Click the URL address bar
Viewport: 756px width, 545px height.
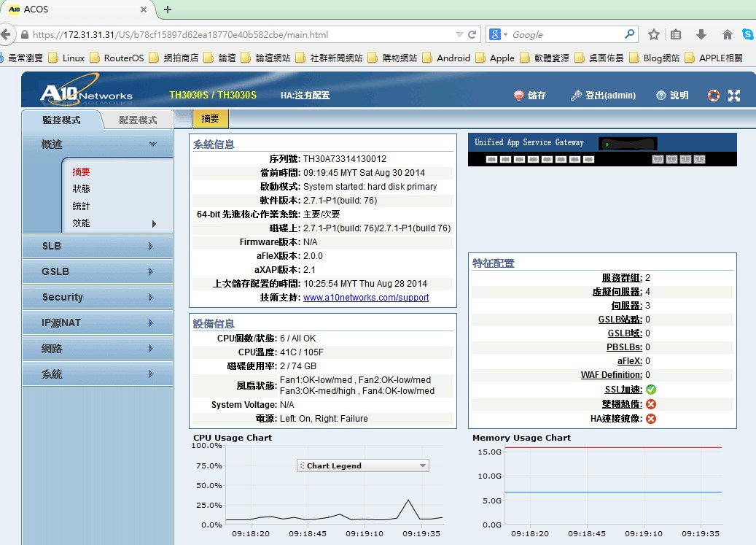pos(241,35)
